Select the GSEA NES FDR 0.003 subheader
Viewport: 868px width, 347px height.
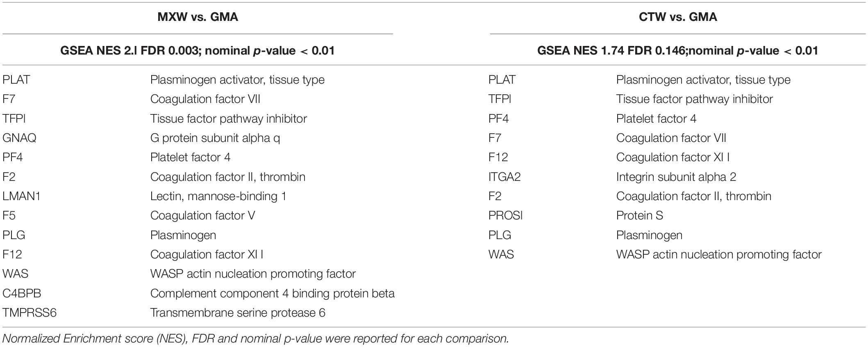(x=198, y=50)
